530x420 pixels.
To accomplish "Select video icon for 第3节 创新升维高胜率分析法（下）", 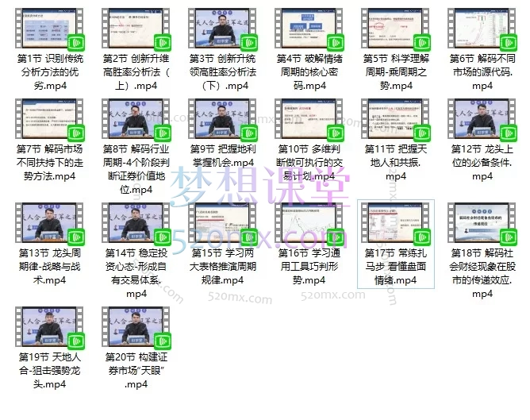I will 222,29.
